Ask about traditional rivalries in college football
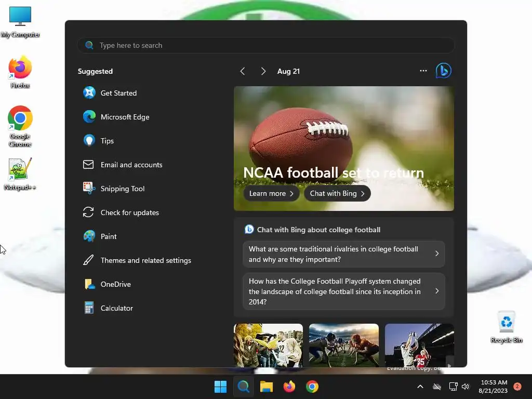532x399 pixels. (344, 254)
